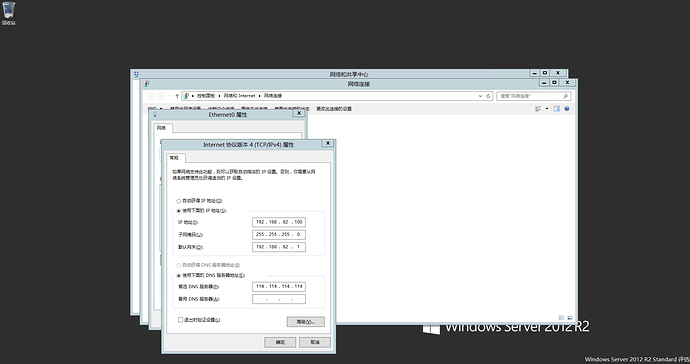Minimize the 网络连接 window

click(x=543, y=82)
